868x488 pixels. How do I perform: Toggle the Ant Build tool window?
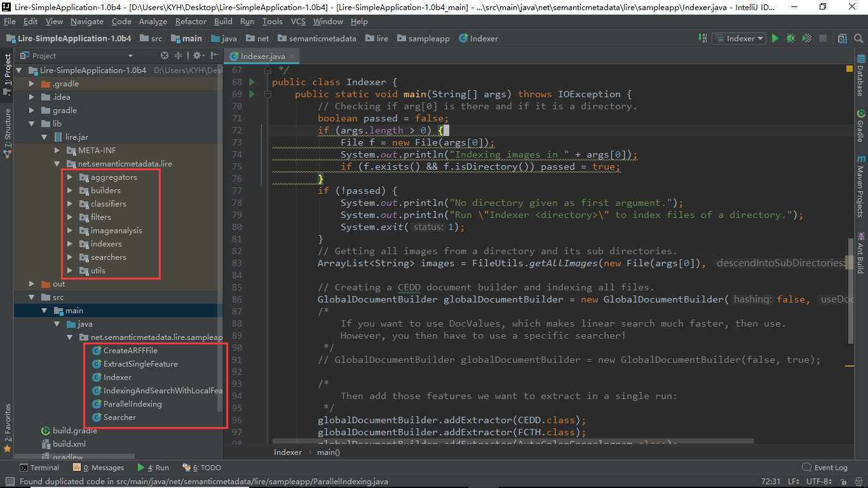click(860, 252)
